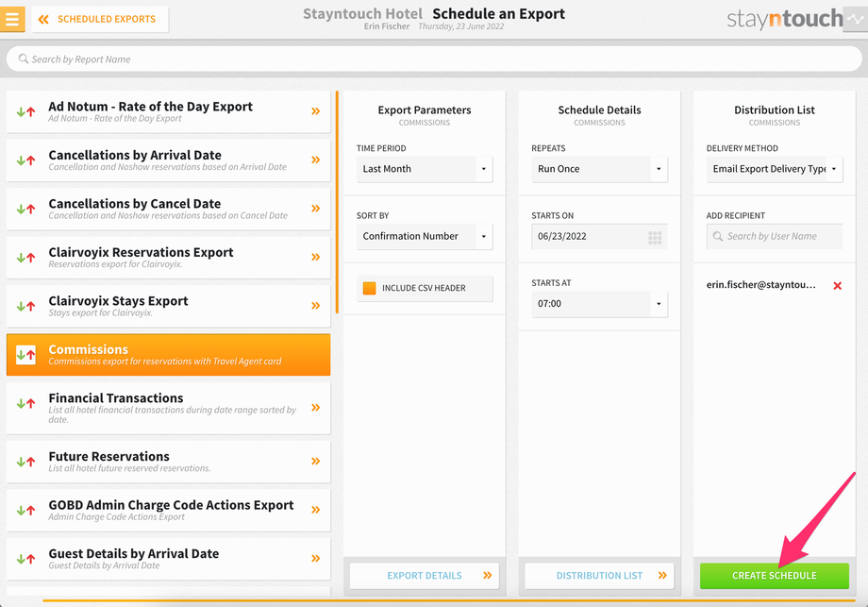Select GOBD Admin Charge Code Actions Export title
This screenshot has width=868, height=607.
(171, 505)
